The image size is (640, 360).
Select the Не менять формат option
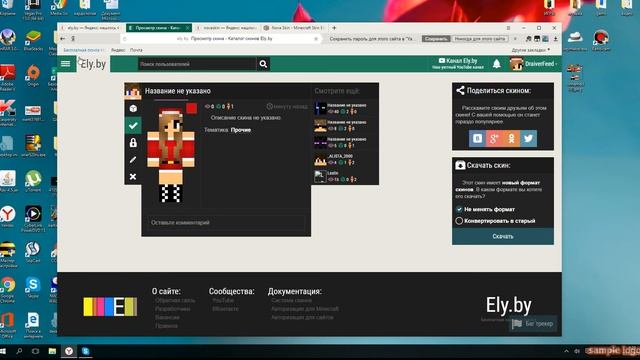(x=485, y=209)
